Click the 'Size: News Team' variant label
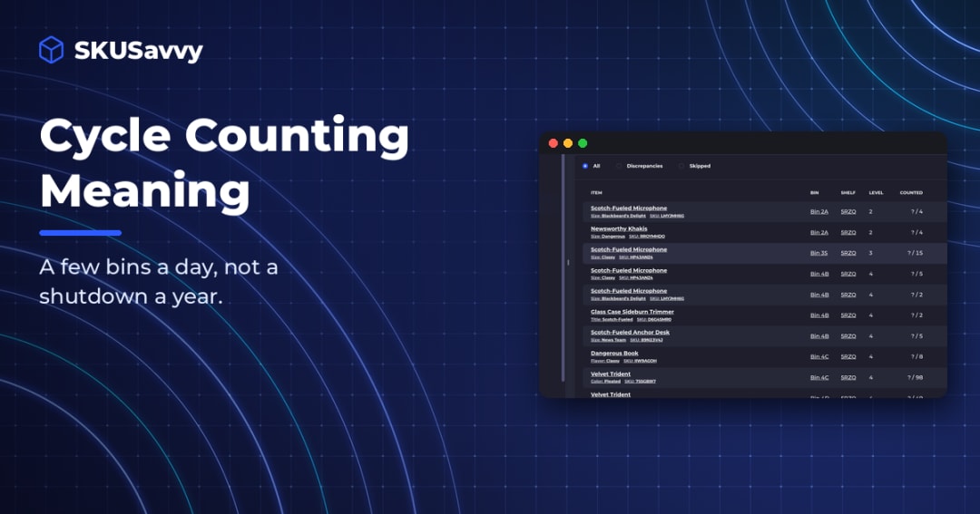This screenshot has width=980, height=514. [x=608, y=340]
